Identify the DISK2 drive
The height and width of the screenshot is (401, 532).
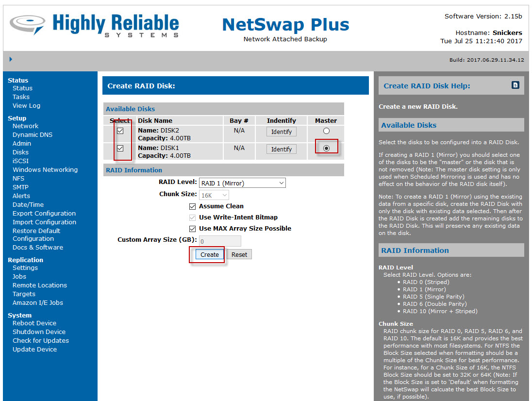pyautogui.click(x=281, y=132)
